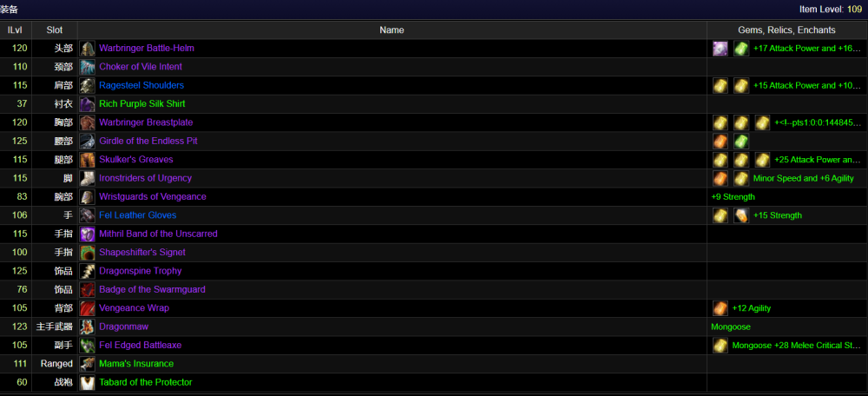Open the Girdle of the Endless Pit link
This screenshot has height=396, width=868.
[148, 141]
